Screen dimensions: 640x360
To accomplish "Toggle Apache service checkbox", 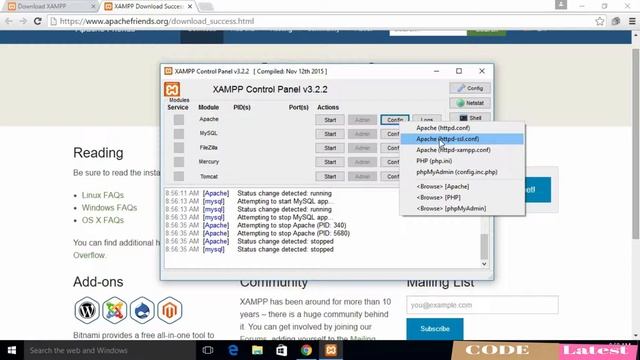I will [179, 120].
